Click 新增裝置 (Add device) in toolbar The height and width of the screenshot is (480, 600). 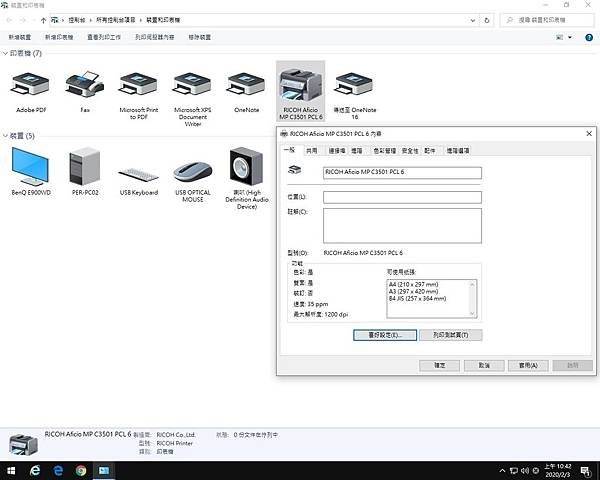tap(20, 37)
